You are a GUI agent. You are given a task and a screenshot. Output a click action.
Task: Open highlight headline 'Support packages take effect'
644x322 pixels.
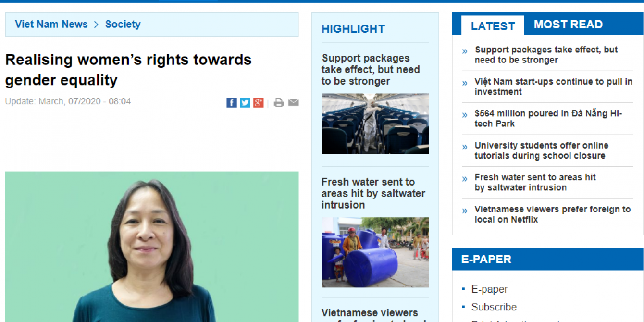pos(371,70)
